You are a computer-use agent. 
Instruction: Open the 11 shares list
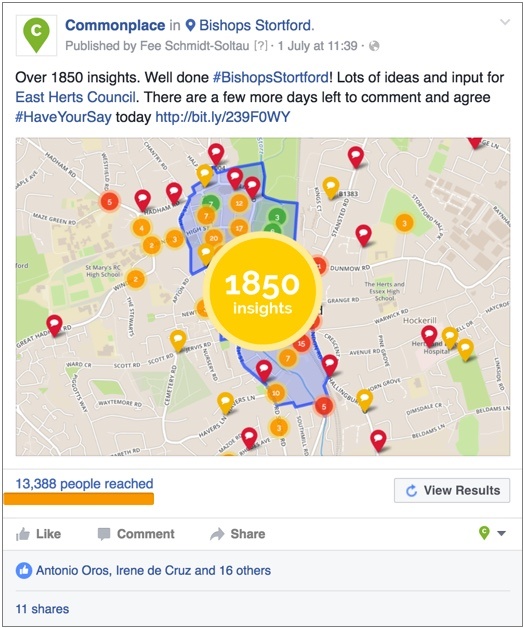point(42,609)
